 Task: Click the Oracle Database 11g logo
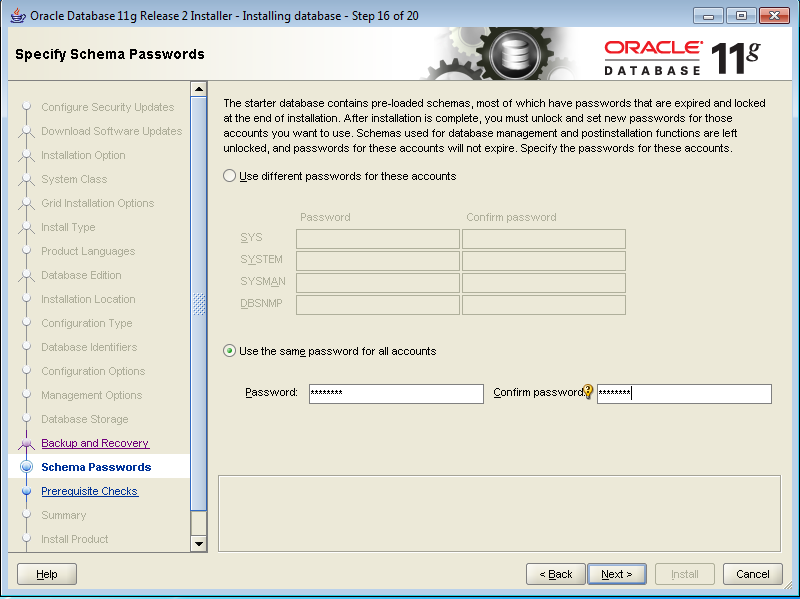[682, 57]
